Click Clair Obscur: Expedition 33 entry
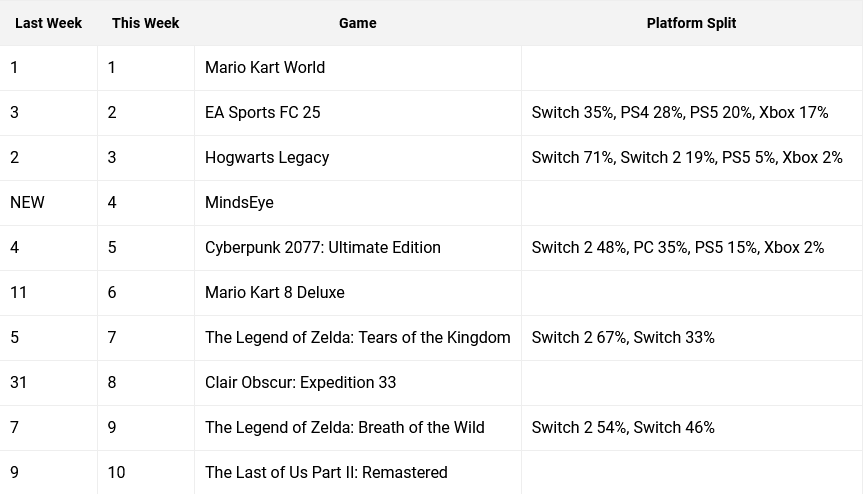This screenshot has height=494, width=865. (301, 383)
